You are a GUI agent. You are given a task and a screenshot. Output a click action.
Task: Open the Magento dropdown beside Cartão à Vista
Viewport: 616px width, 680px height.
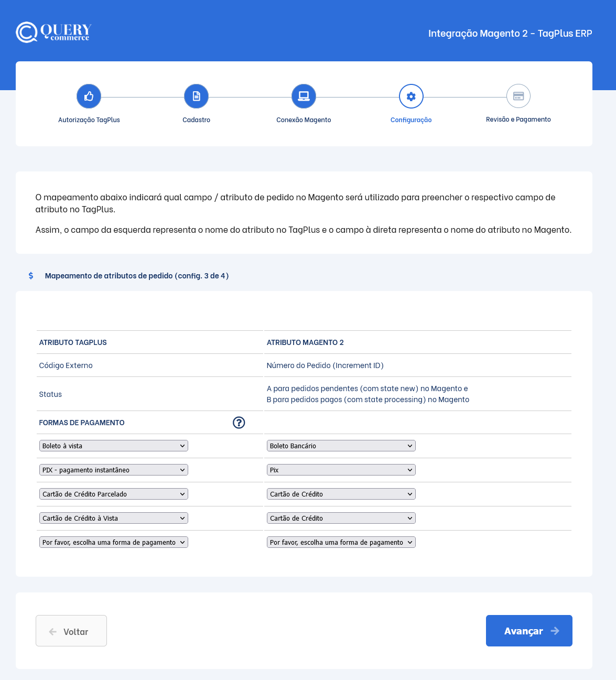[x=341, y=518]
